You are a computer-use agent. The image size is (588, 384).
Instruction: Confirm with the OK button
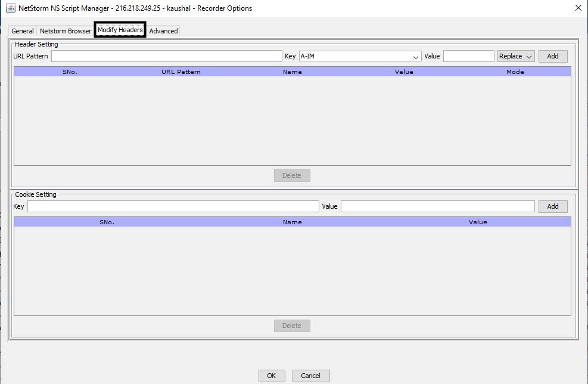272,376
